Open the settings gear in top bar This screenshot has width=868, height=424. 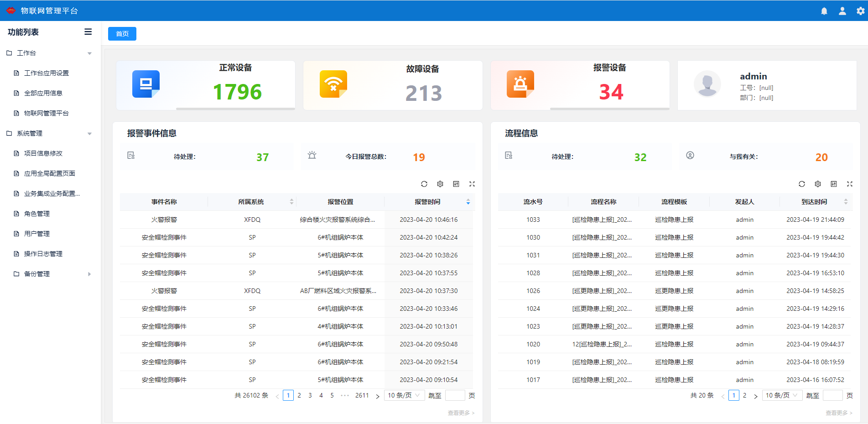click(x=860, y=11)
